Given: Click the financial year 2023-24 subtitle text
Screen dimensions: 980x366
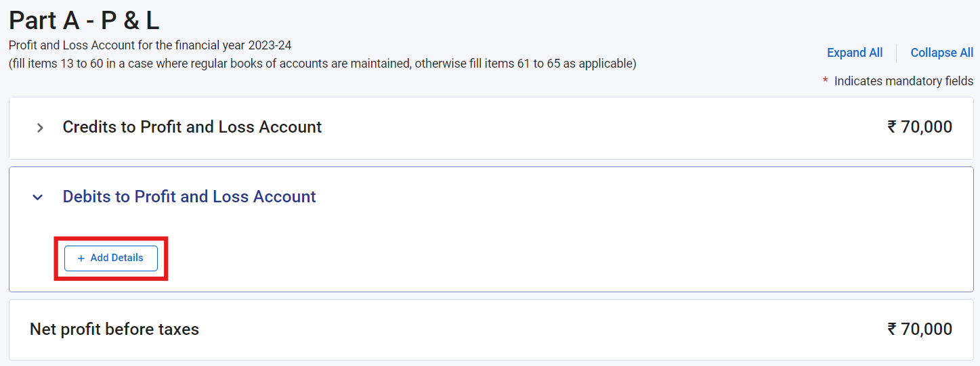Looking at the screenshot, I should click(x=150, y=46).
